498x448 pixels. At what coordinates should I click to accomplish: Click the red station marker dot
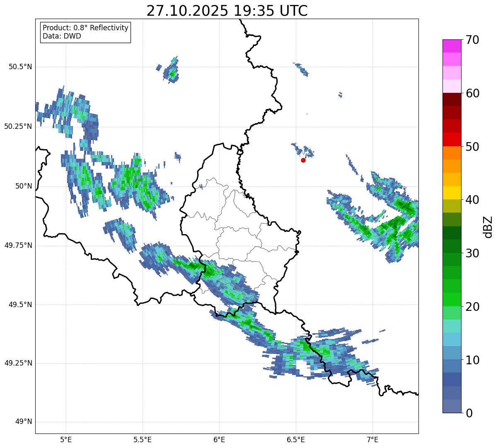pyautogui.click(x=303, y=160)
